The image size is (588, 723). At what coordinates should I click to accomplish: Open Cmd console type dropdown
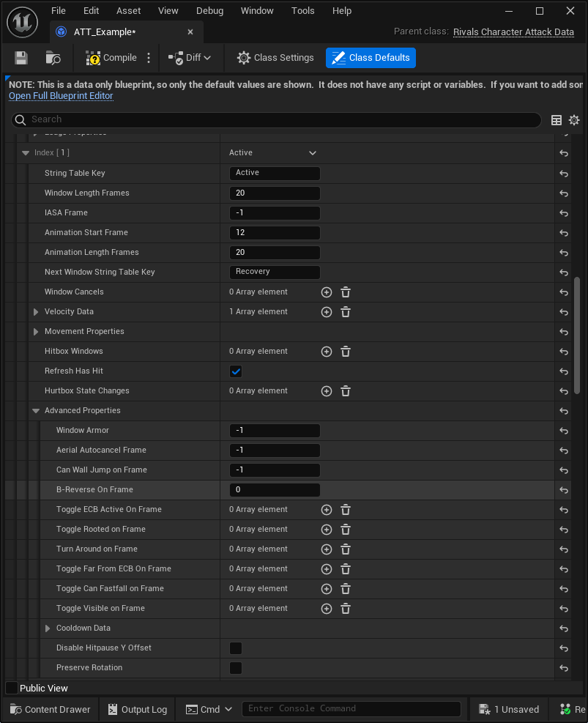209,709
